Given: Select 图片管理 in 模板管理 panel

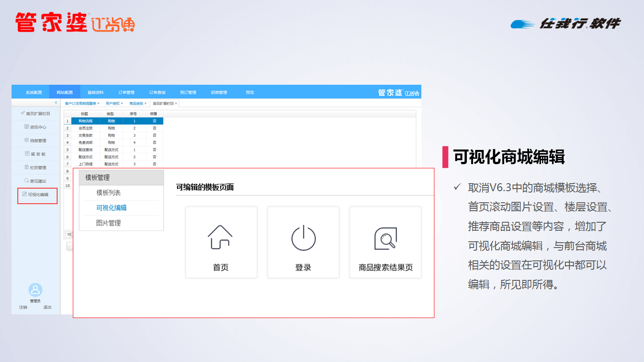Looking at the screenshot, I should [x=108, y=223].
